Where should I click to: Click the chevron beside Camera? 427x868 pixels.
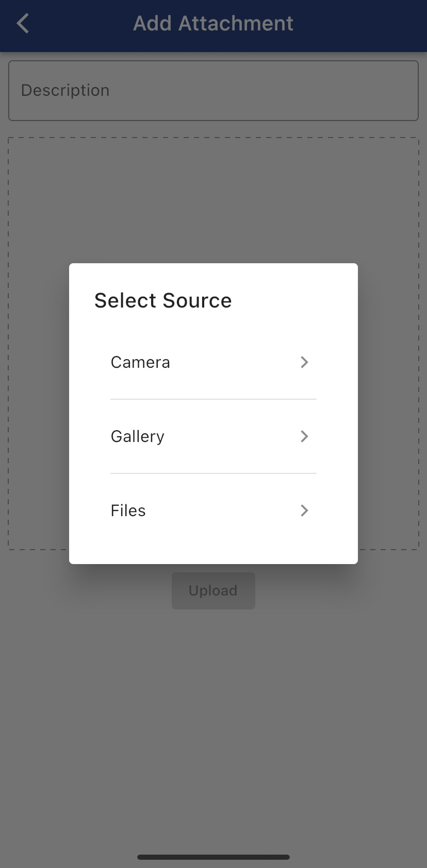tap(304, 362)
